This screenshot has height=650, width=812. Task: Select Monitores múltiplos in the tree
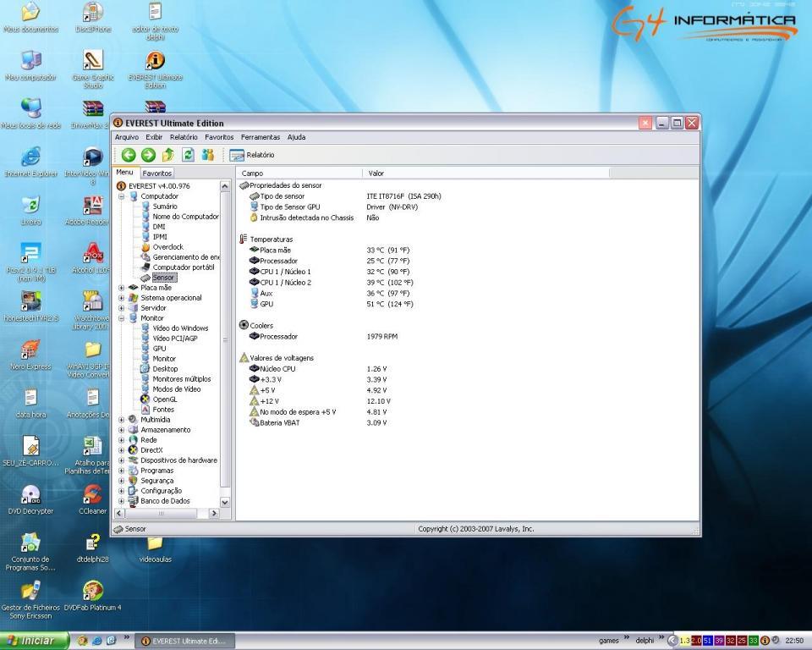[182, 379]
